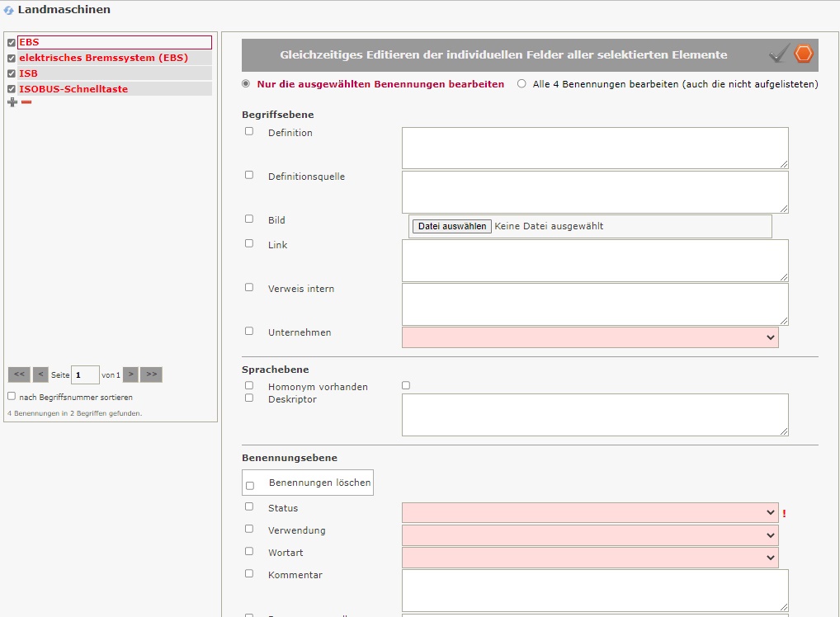
Task: Enable the Definition field checkbox
Action: [x=249, y=131]
